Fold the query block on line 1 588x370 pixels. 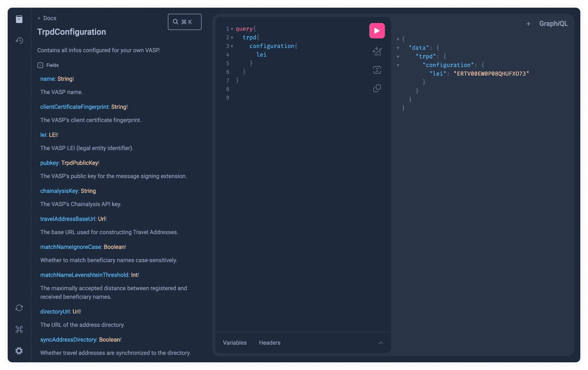coord(232,28)
